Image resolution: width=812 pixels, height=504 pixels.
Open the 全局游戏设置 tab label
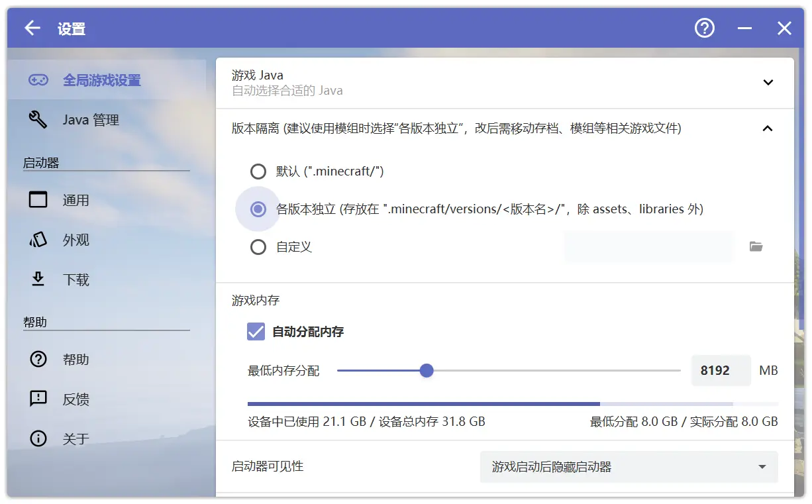point(102,80)
